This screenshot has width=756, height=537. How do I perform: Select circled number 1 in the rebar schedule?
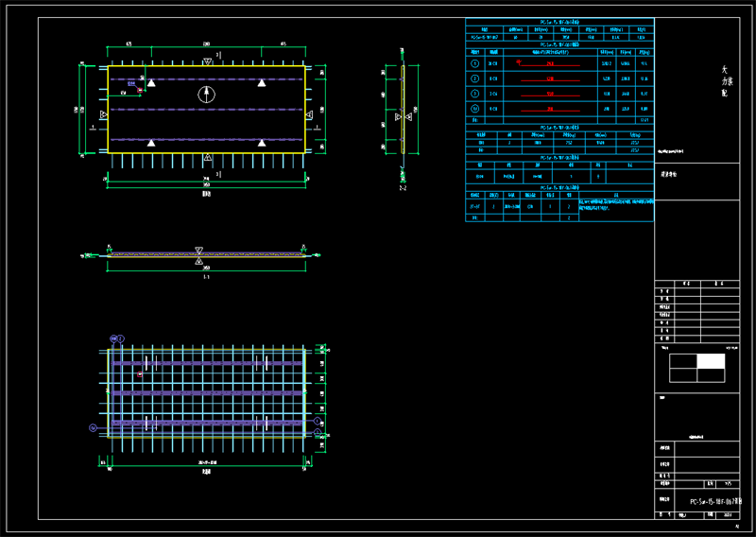(x=475, y=63)
